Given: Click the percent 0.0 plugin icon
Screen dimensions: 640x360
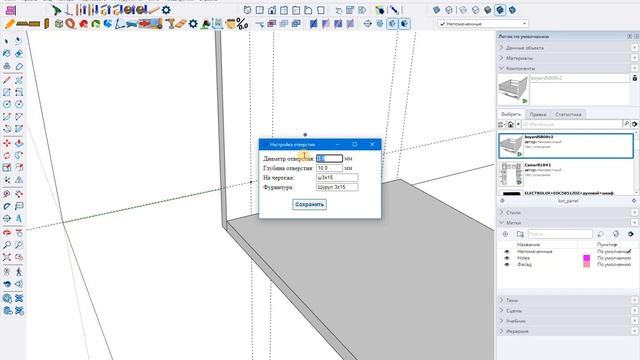Looking at the screenshot, I should tap(242, 24).
